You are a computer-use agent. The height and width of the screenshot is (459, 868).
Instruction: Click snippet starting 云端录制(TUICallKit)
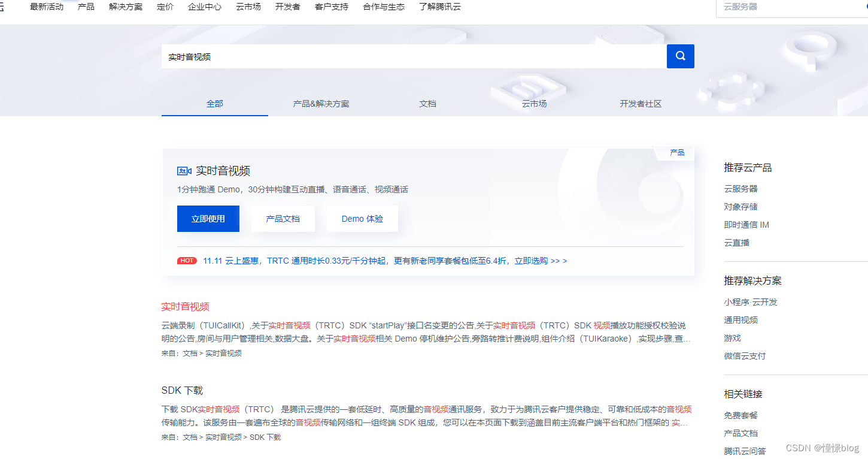pos(426,332)
